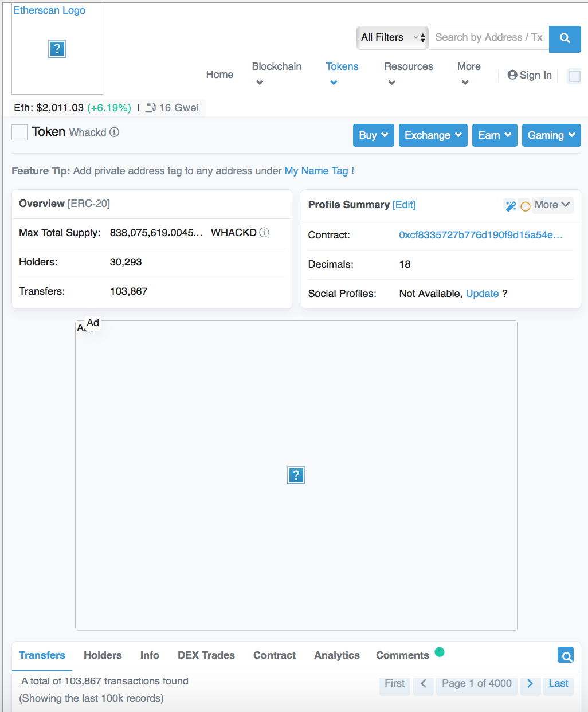Click the orange circle icon in Profile Summary
This screenshot has width=588, height=712.
pos(525,206)
